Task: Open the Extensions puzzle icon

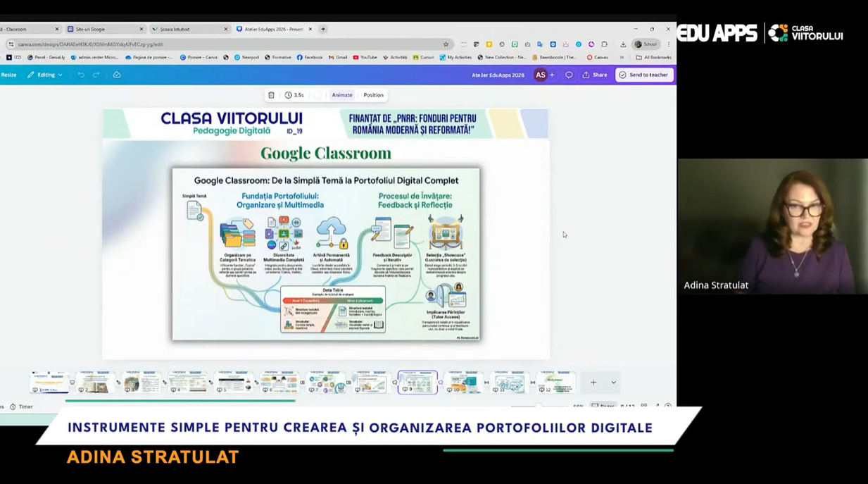Action: tap(604, 44)
